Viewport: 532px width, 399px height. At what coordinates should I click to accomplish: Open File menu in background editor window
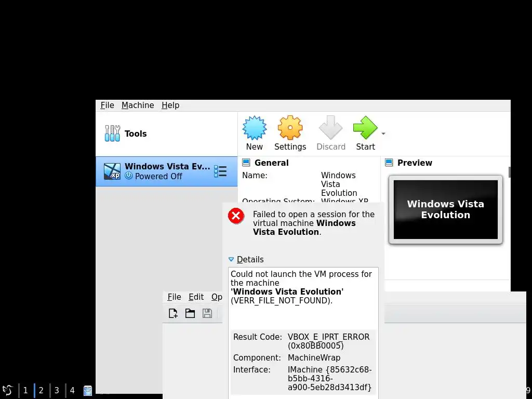[x=175, y=297]
